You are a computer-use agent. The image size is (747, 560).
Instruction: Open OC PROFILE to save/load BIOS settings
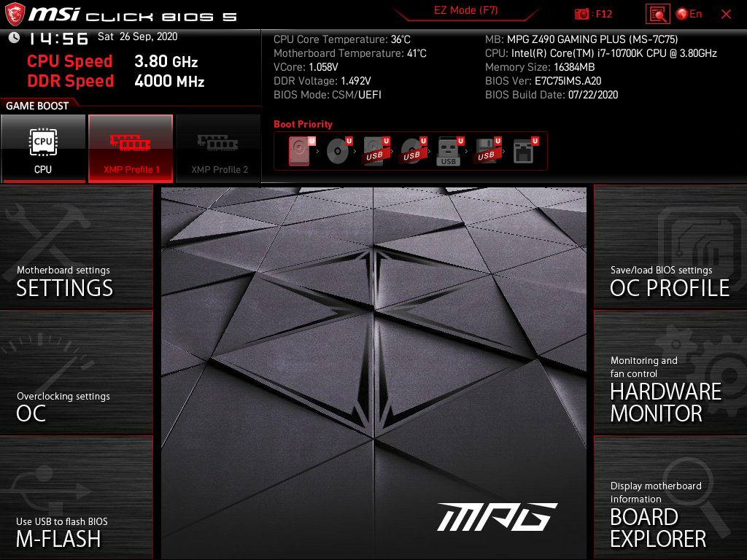pyautogui.click(x=670, y=246)
